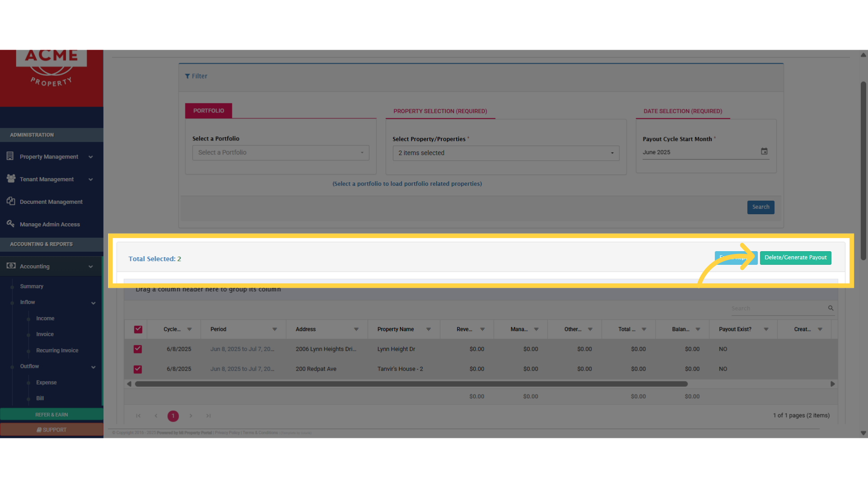Viewport: 868px width, 488px height.
Task: Open filter menu on Management column
Action: pyautogui.click(x=536, y=329)
